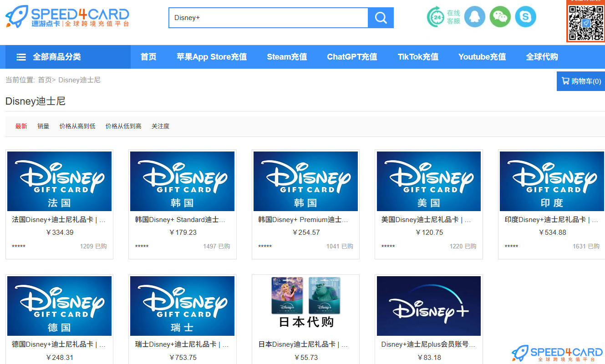Open the Youtube充值 menu item
The width and height of the screenshot is (605, 364).
tap(482, 57)
